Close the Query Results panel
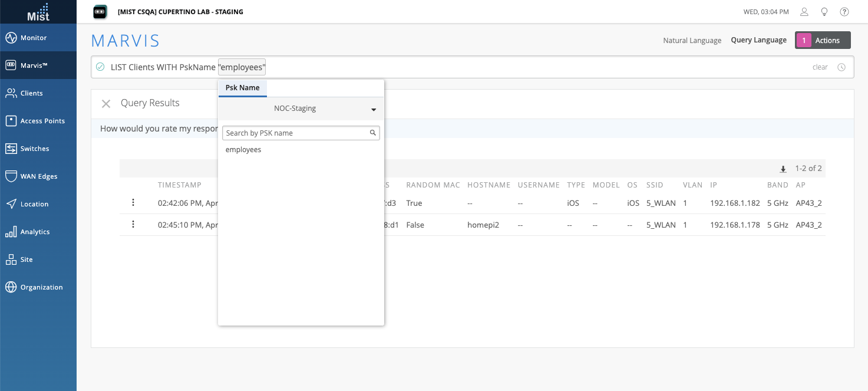Viewport: 868px width, 391px height. 106,104
